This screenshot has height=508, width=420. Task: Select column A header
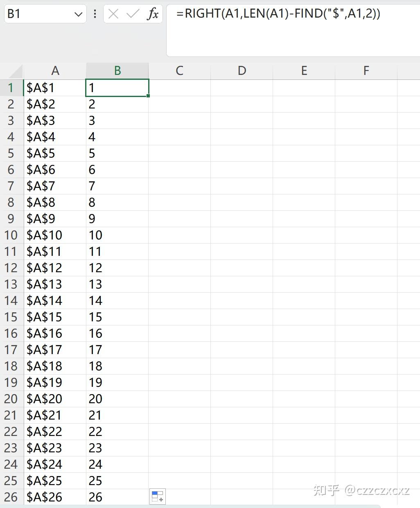tap(55, 70)
